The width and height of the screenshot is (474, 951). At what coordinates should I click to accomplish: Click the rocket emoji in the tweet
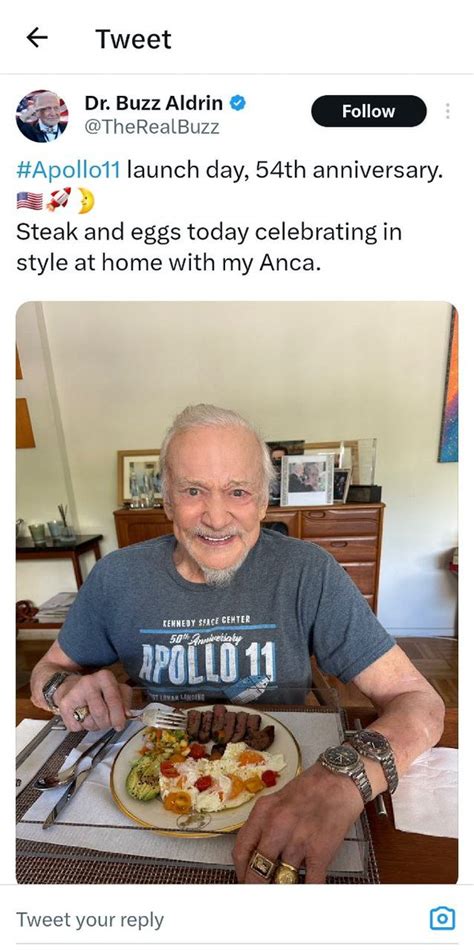pos(59,200)
